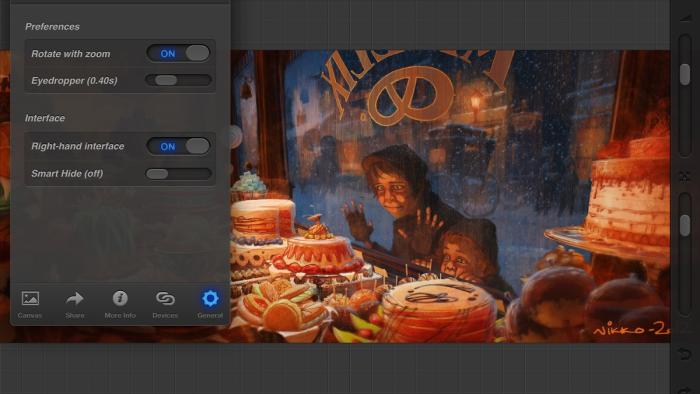This screenshot has width=700, height=394.
Task: Click the 'Interface' section heading
Action: pos(45,118)
